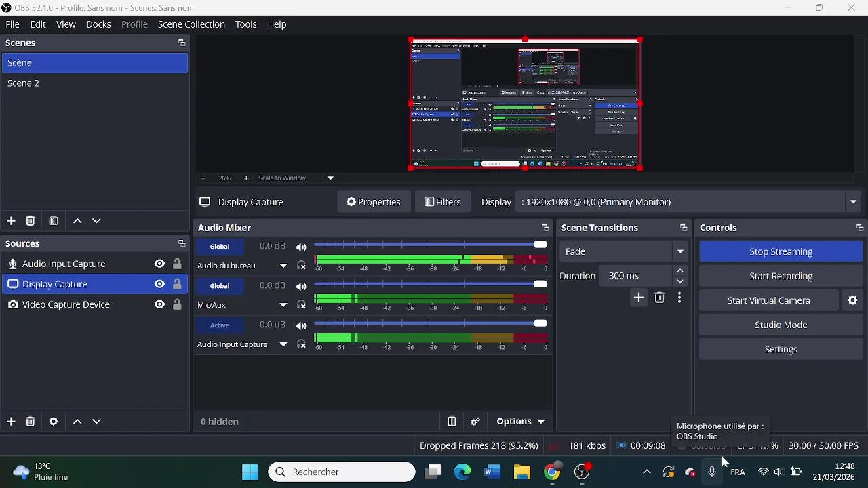Image resolution: width=868 pixels, height=488 pixels.
Task: Move source down arrow in Sources panel
Action: coord(97,422)
